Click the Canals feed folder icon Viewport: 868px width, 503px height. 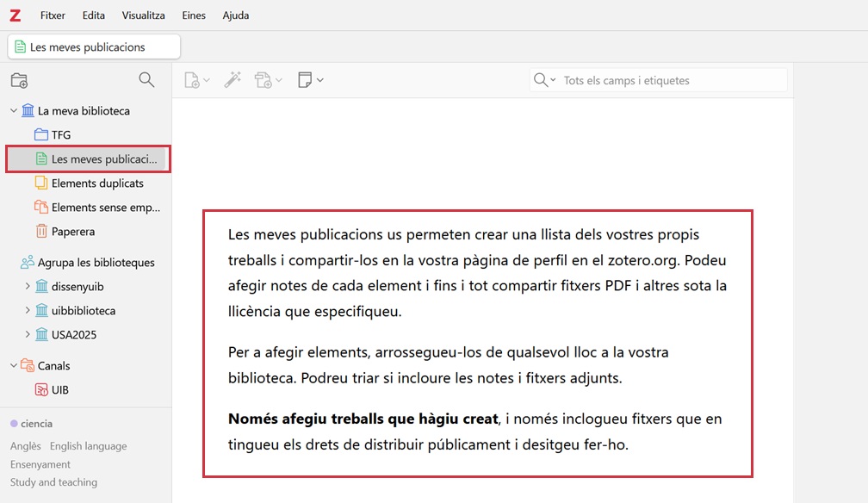[x=28, y=365]
